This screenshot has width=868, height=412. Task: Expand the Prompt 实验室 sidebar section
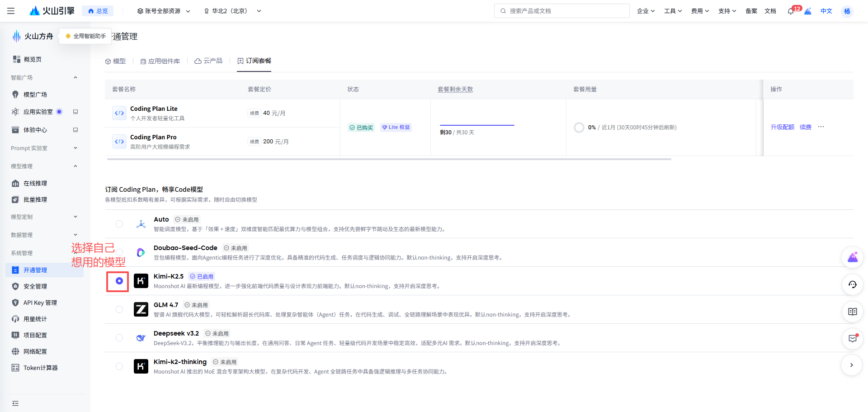tap(43, 148)
